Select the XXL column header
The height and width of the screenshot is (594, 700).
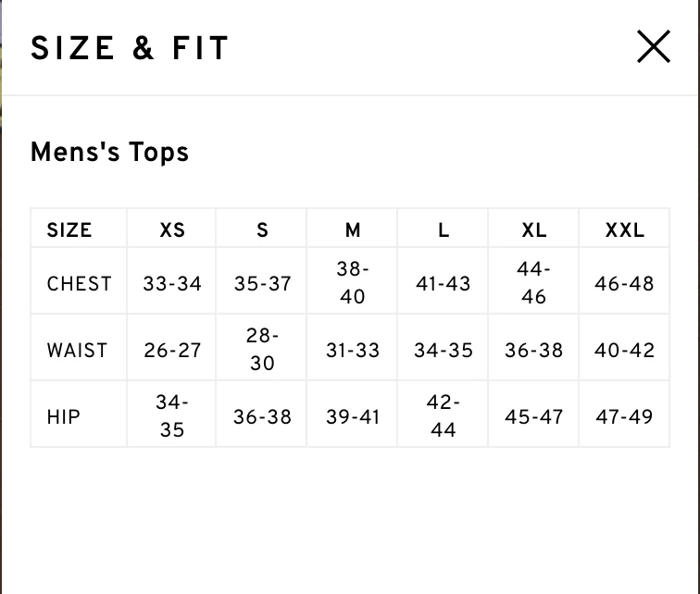point(625,230)
